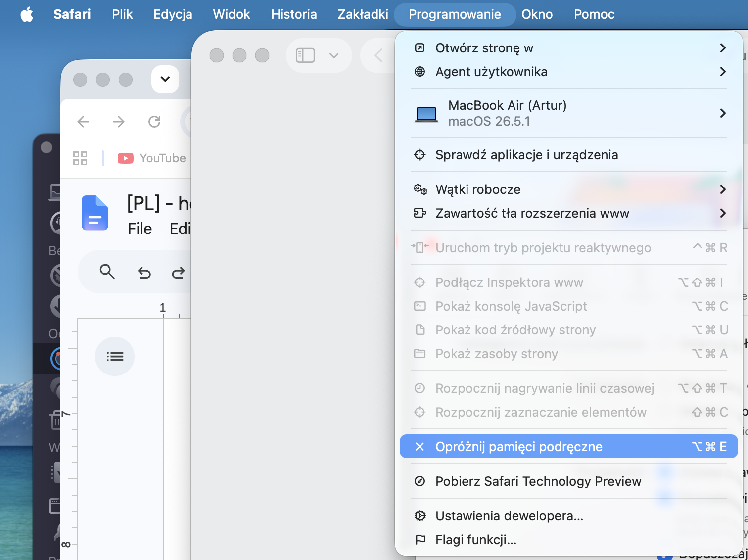Open the Pomoc menu

594,14
